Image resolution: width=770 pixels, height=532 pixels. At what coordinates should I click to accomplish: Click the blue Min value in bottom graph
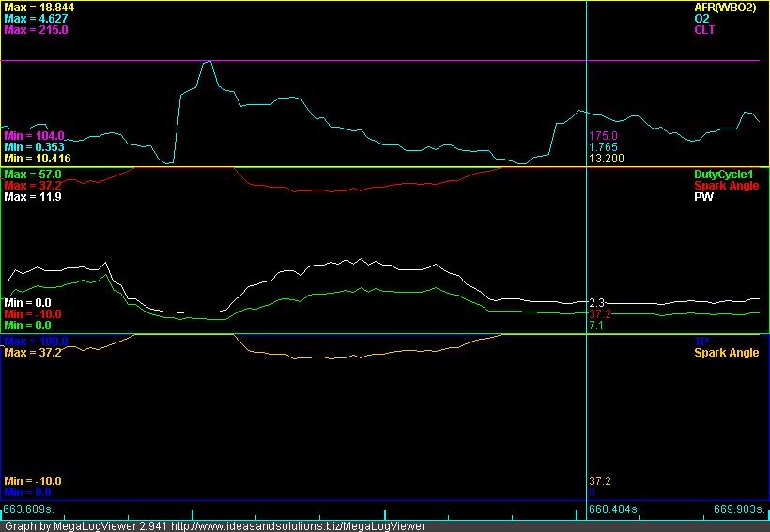tap(27, 493)
